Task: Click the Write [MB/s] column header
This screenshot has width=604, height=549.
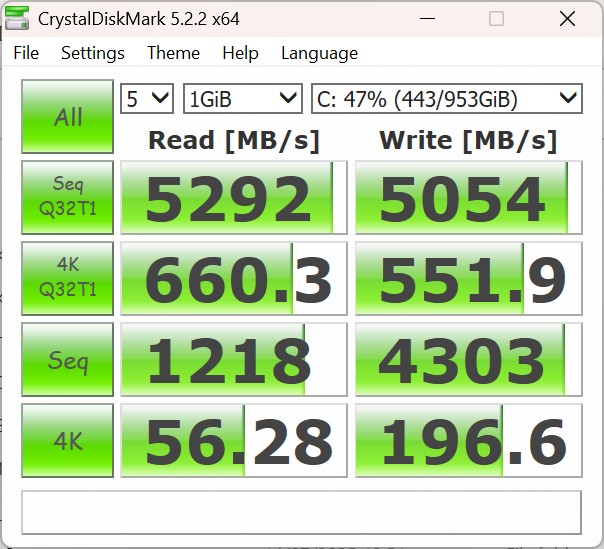Action: pos(468,141)
